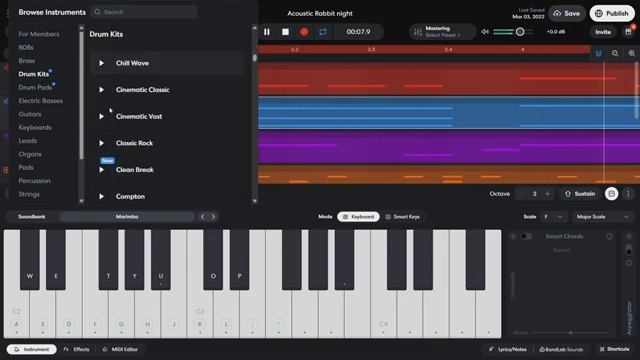Go to the previous instrument preset
This screenshot has width=640, height=360.
click(x=202, y=217)
